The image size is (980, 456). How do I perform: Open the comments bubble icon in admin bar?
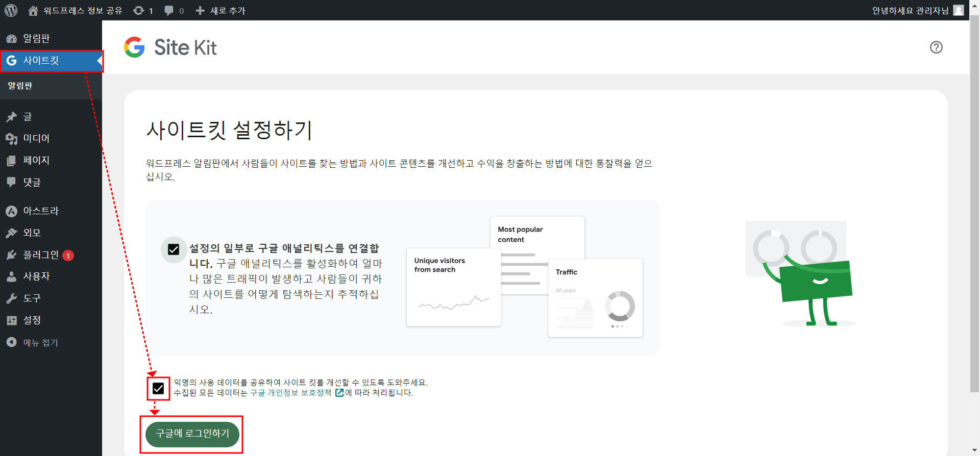[x=169, y=11]
